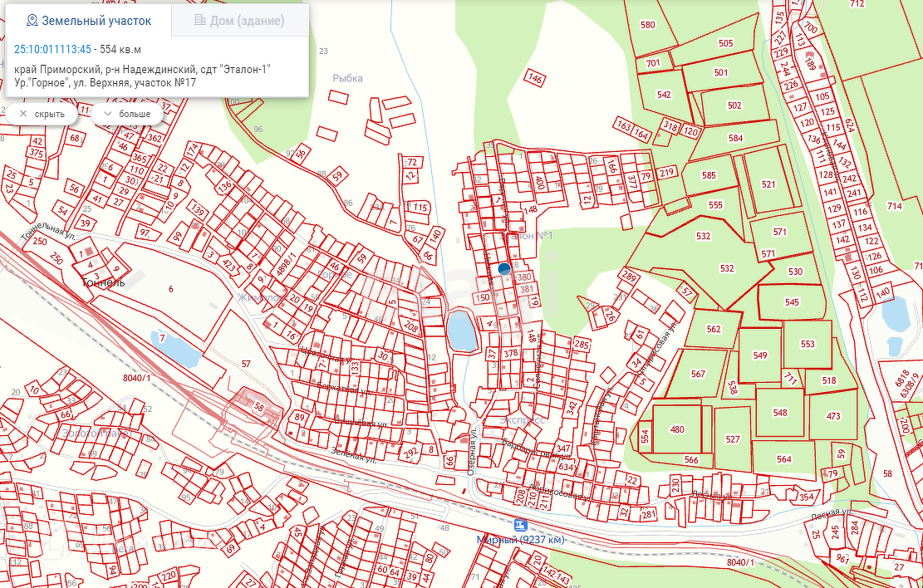The width and height of the screenshot is (923, 588).
Task: Select large parcel 6 near Тоннель
Action: [x=170, y=288]
